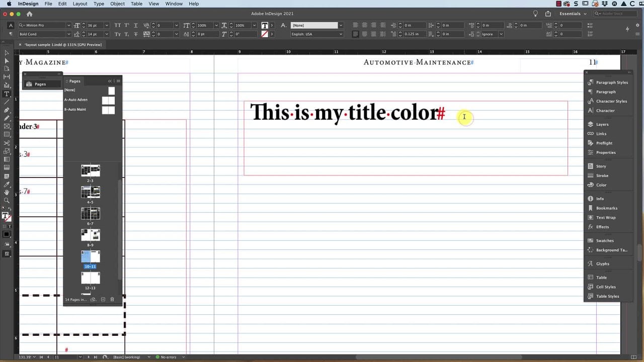Choose the Scissors tool
This screenshot has height=362, width=644.
(x=7, y=143)
